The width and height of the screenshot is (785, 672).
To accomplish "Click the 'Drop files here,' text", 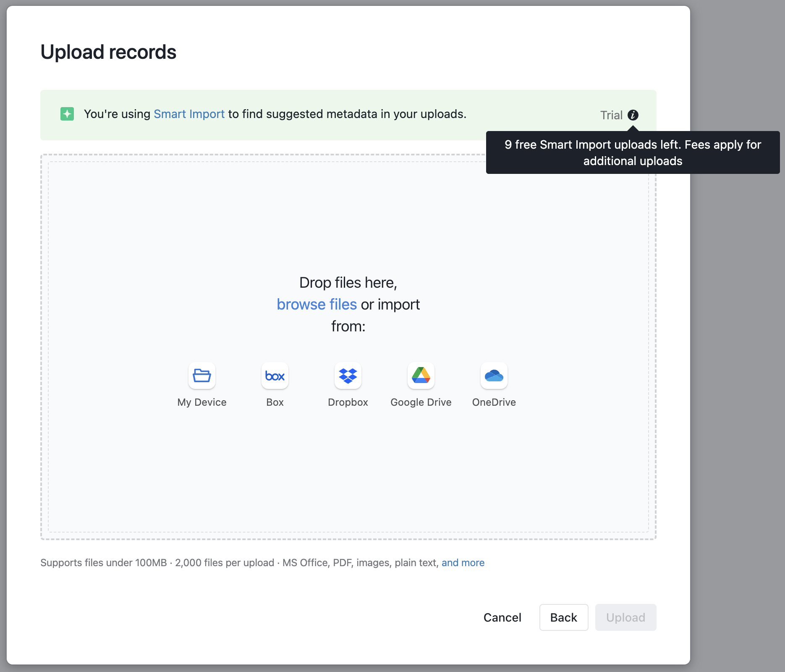I will coord(348,283).
